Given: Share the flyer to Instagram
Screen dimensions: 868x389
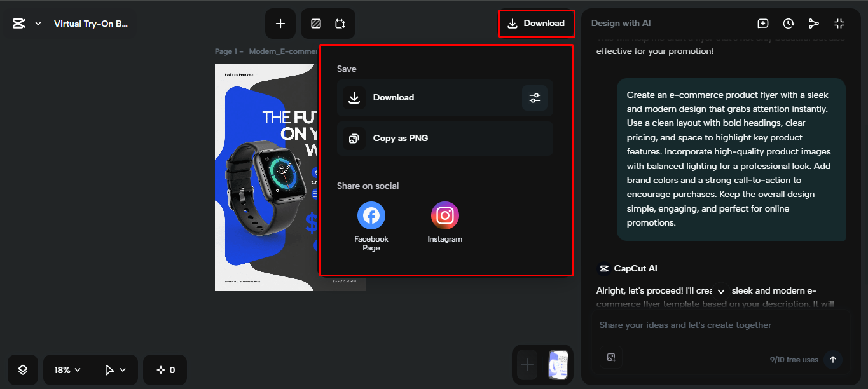Looking at the screenshot, I should (x=444, y=215).
